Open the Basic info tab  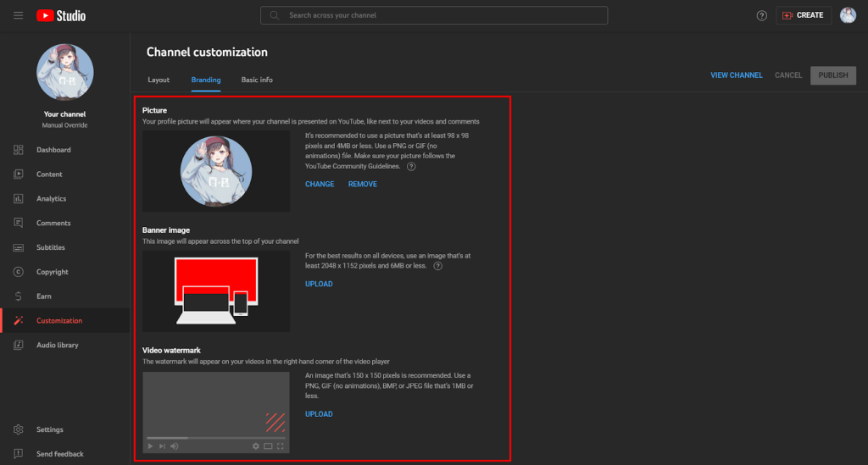257,80
